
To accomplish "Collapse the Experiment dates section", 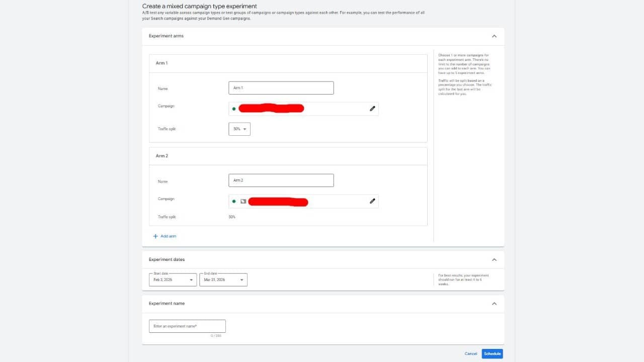I will click(494, 260).
